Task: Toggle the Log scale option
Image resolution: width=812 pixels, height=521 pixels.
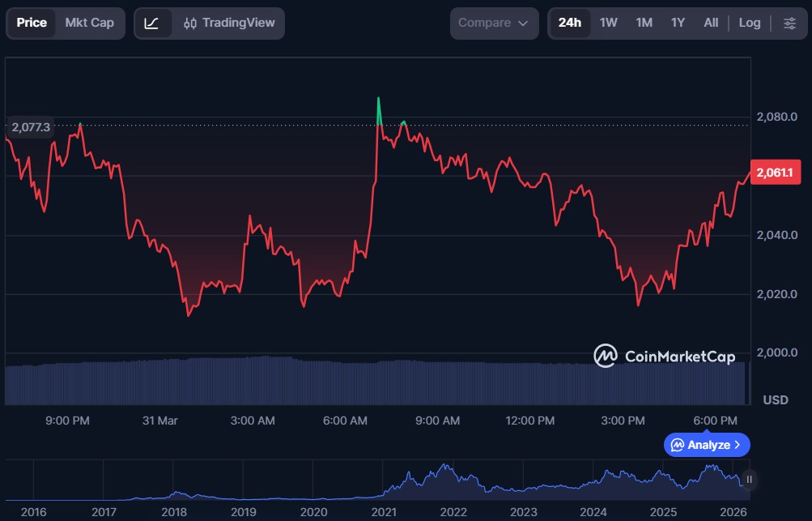Action: (749, 23)
